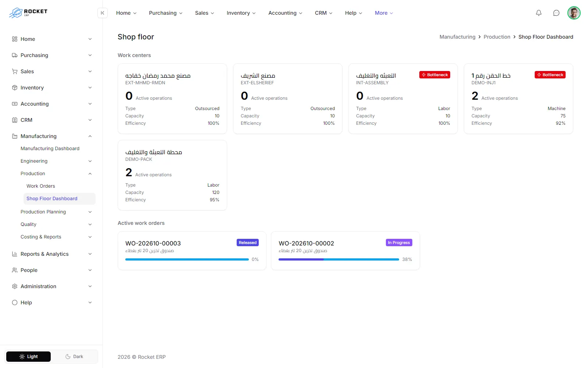Collapse the sidebar with the arrow button
The image size is (588, 368).
click(x=103, y=13)
